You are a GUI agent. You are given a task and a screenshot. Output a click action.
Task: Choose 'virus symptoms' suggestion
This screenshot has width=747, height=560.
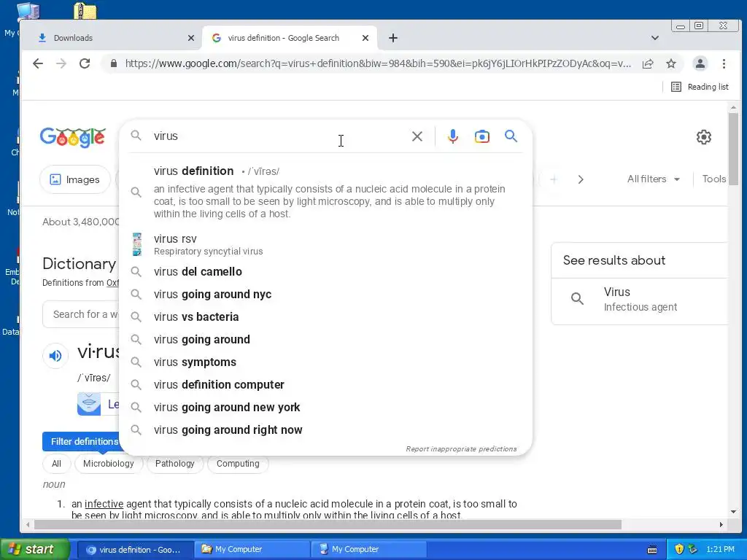pos(325,362)
